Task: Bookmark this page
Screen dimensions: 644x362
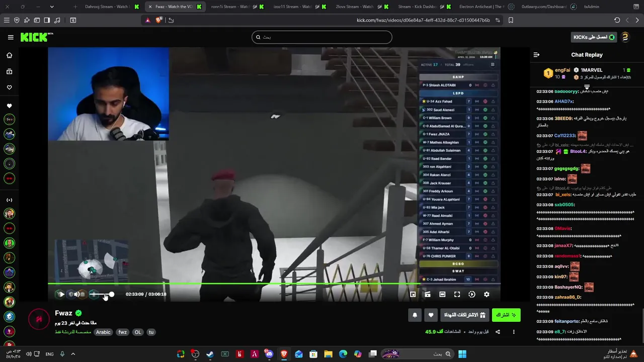Action: coord(511,20)
